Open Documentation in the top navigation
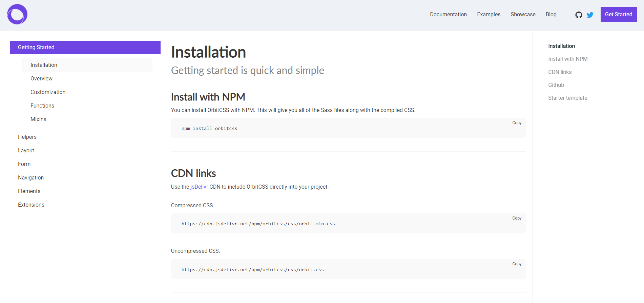 click(x=448, y=14)
